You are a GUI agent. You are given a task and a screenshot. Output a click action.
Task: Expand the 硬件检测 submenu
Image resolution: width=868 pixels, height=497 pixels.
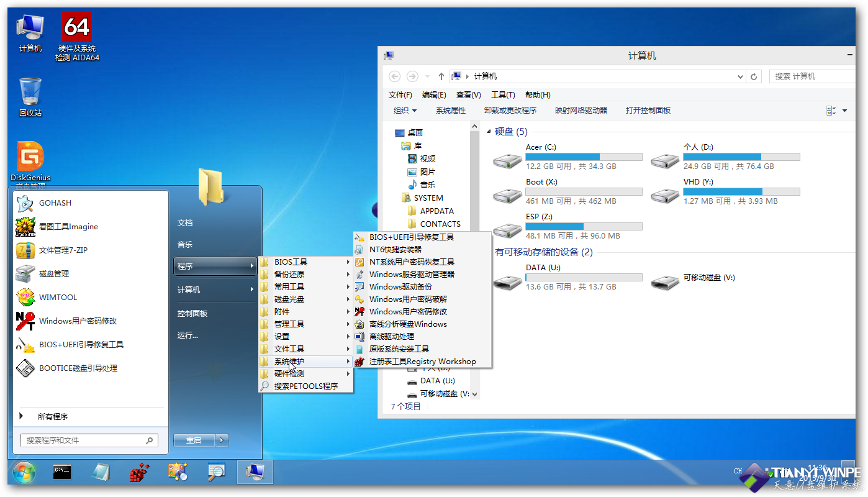click(305, 373)
